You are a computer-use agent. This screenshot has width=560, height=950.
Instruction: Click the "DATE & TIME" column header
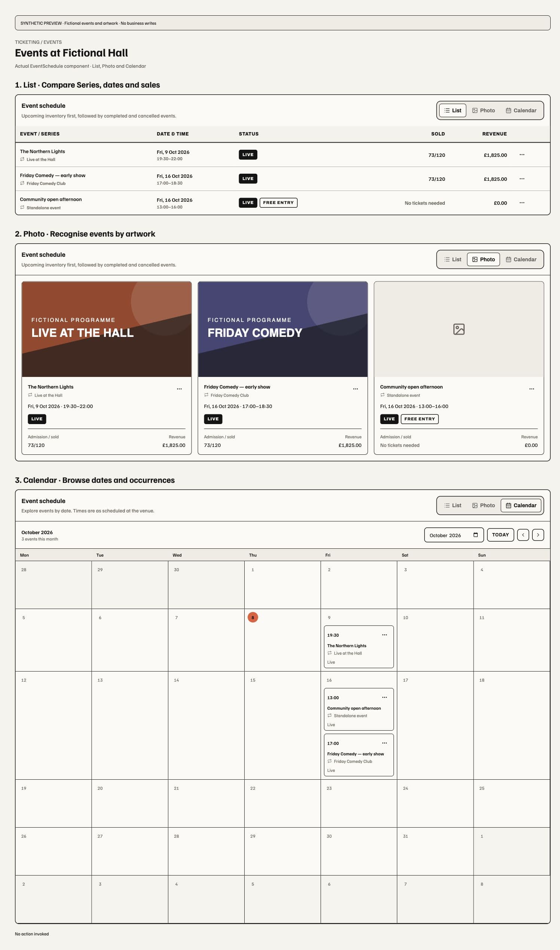[x=172, y=134]
